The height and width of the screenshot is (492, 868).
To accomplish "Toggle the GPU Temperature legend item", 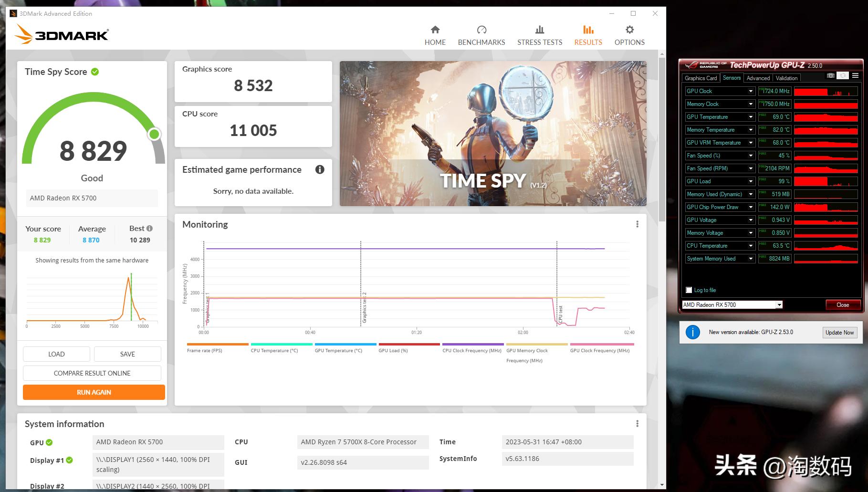I will point(338,350).
